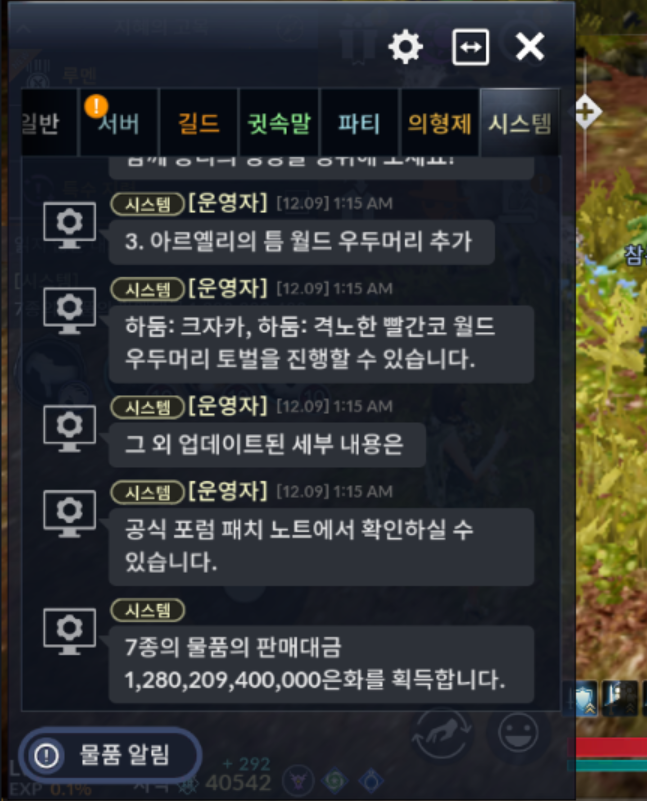647x801 pixels.
Task: Select the 길드 chat tab
Action: 199,123
